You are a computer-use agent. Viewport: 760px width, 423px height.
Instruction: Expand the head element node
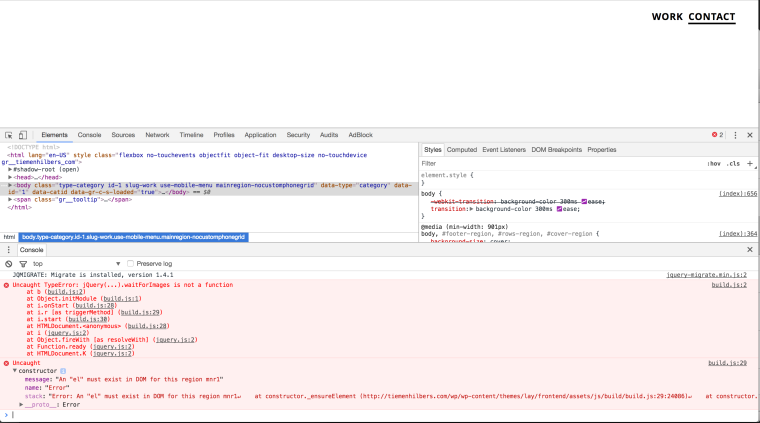point(10,177)
